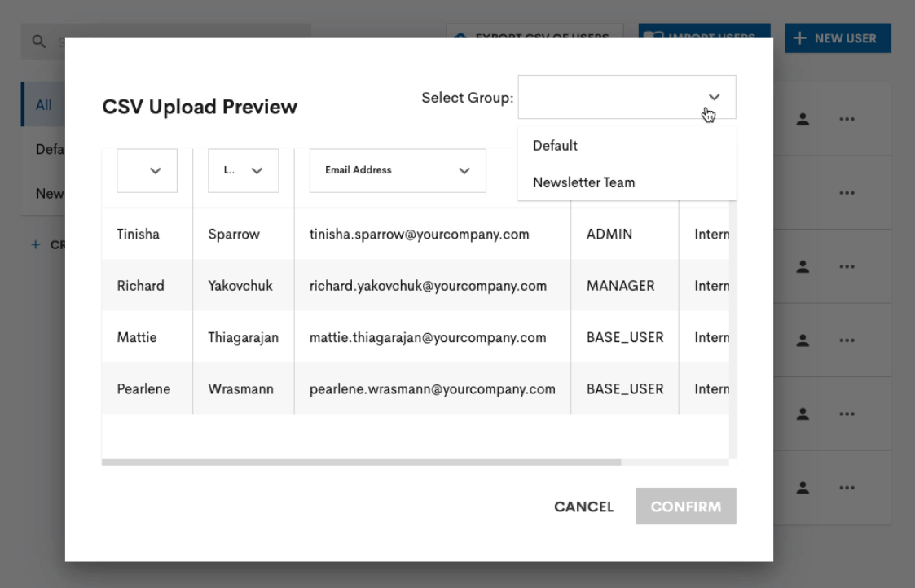This screenshot has height=588, width=915.
Task: Select the cell 'Thiagarajan'
Action: [244, 338]
